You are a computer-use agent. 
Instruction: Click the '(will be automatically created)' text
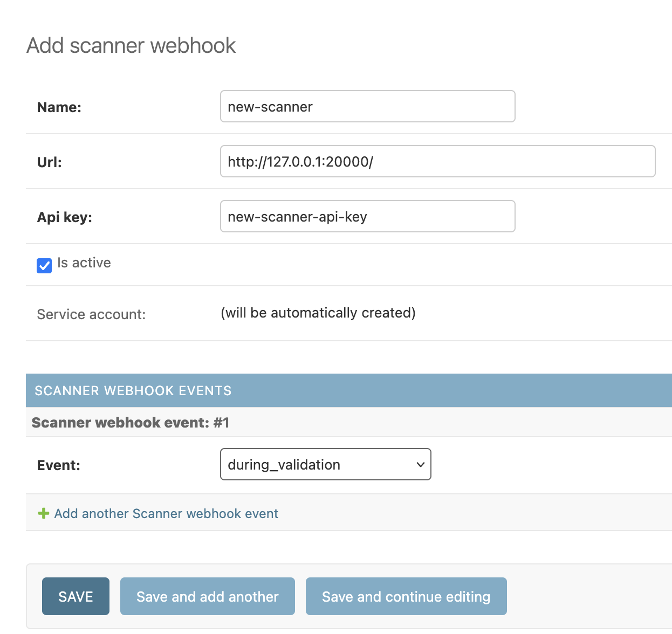tap(318, 313)
